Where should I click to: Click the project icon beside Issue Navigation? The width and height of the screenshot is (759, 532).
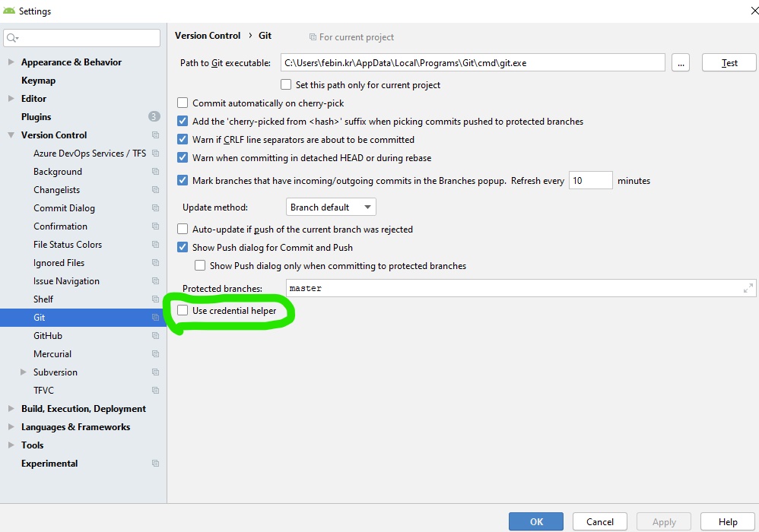coord(155,281)
